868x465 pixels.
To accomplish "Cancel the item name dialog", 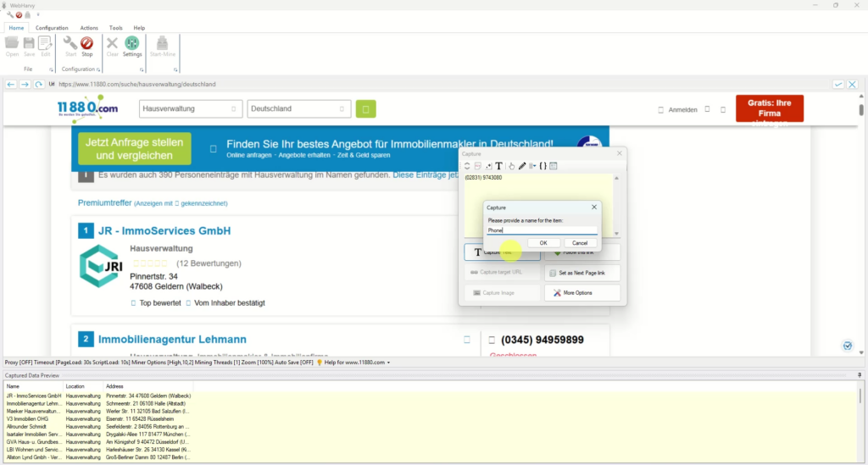I will (580, 243).
